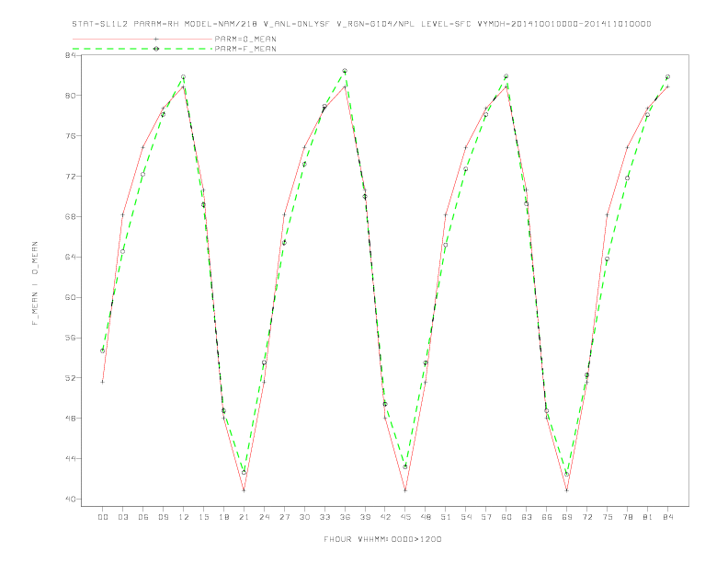Click x-axis hour label 18
Screen dimensions: 728x563
[223, 517]
